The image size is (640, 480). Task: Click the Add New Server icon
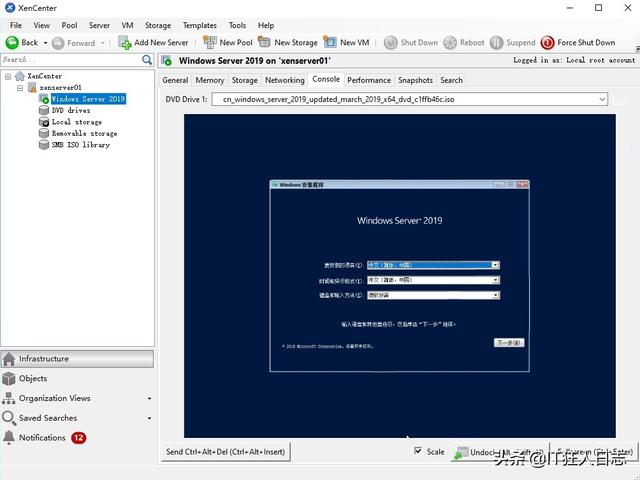124,42
